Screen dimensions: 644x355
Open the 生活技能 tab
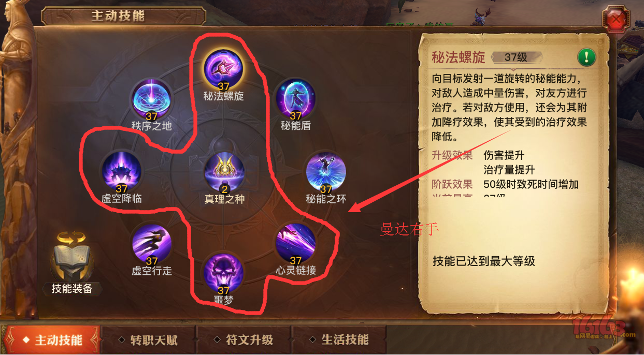pyautogui.click(x=339, y=340)
